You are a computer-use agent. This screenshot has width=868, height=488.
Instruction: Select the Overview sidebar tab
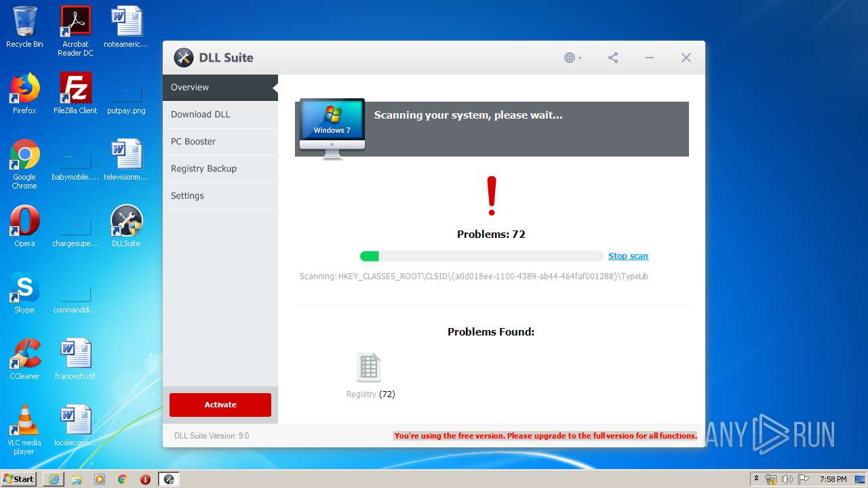(x=220, y=87)
